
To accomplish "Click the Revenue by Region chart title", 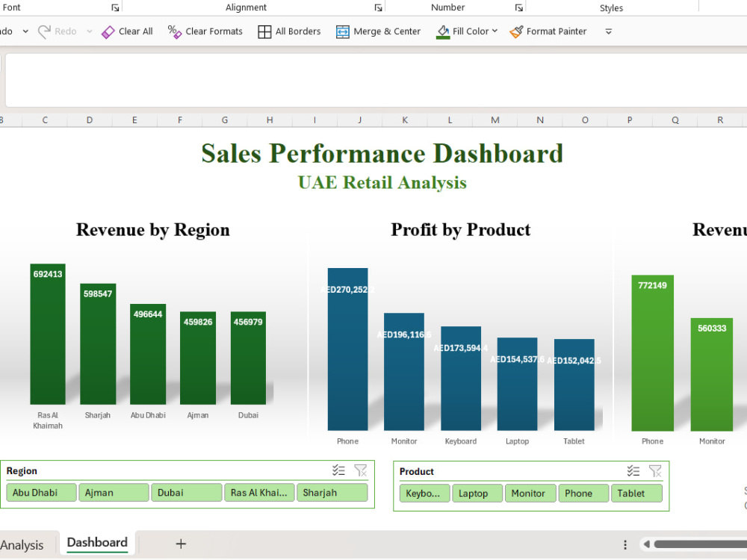I will coord(153,229).
